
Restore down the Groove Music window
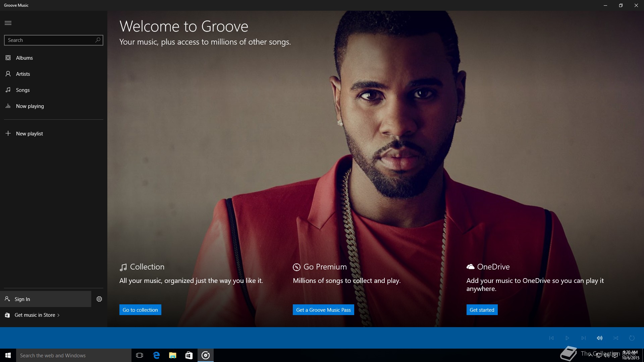(621, 5)
